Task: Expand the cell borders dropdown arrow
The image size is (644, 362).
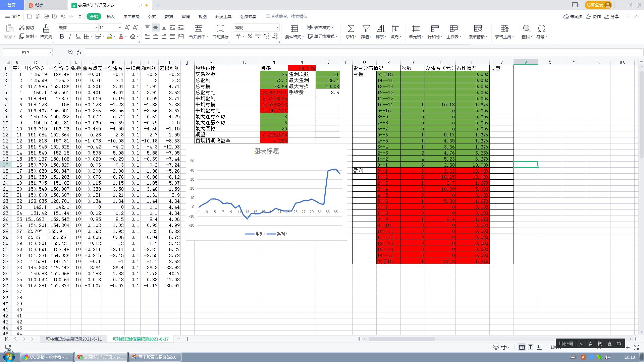Action: [92, 37]
